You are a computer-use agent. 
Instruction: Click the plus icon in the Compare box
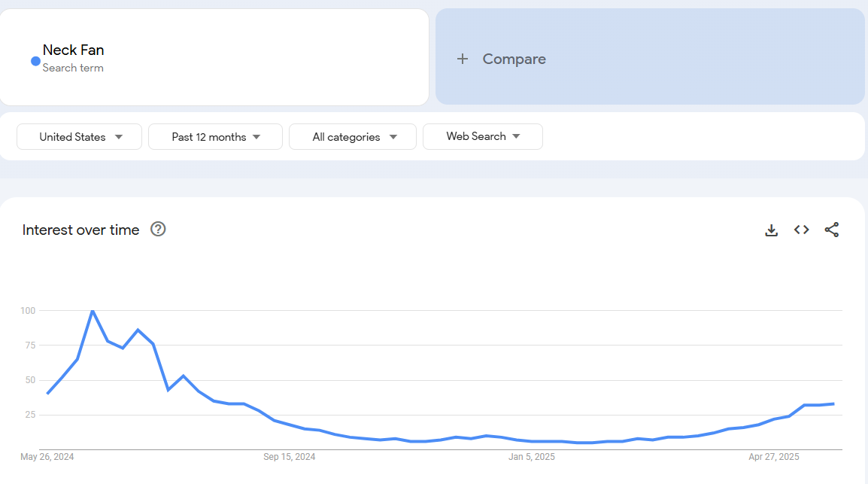click(463, 59)
